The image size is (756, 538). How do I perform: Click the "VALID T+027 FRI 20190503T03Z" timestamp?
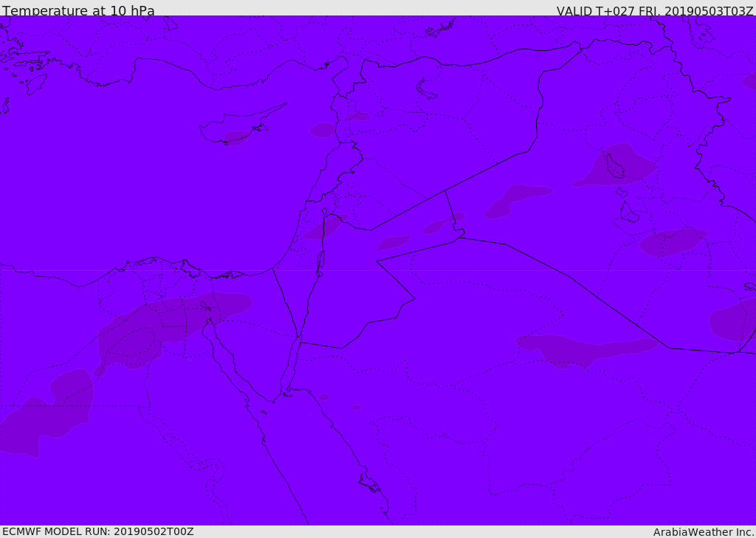coord(654,11)
